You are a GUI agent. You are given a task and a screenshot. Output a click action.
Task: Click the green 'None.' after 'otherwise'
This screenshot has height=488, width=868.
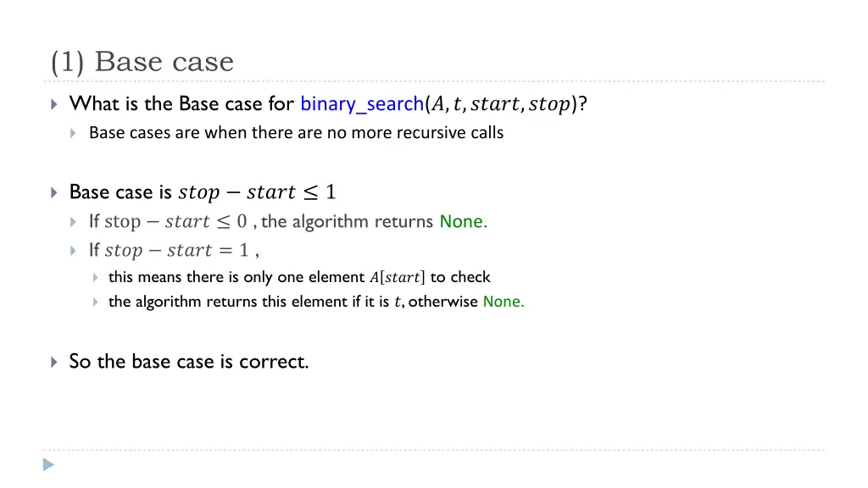[x=504, y=302]
